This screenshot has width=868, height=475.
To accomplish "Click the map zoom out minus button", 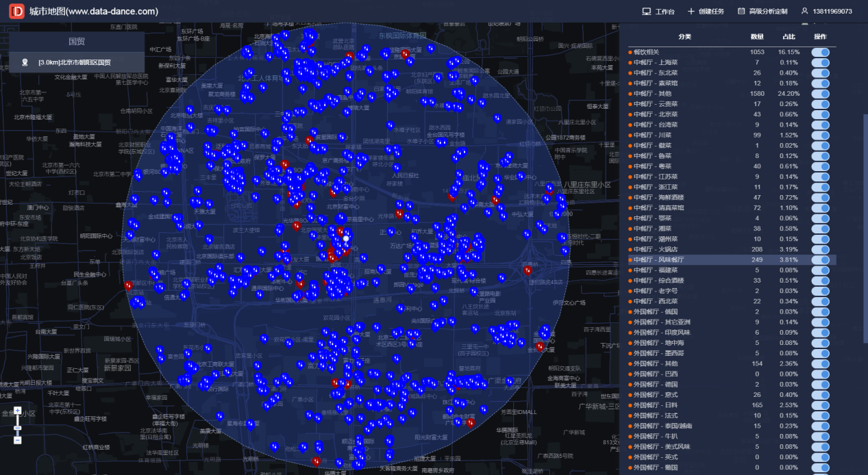I will (17, 440).
